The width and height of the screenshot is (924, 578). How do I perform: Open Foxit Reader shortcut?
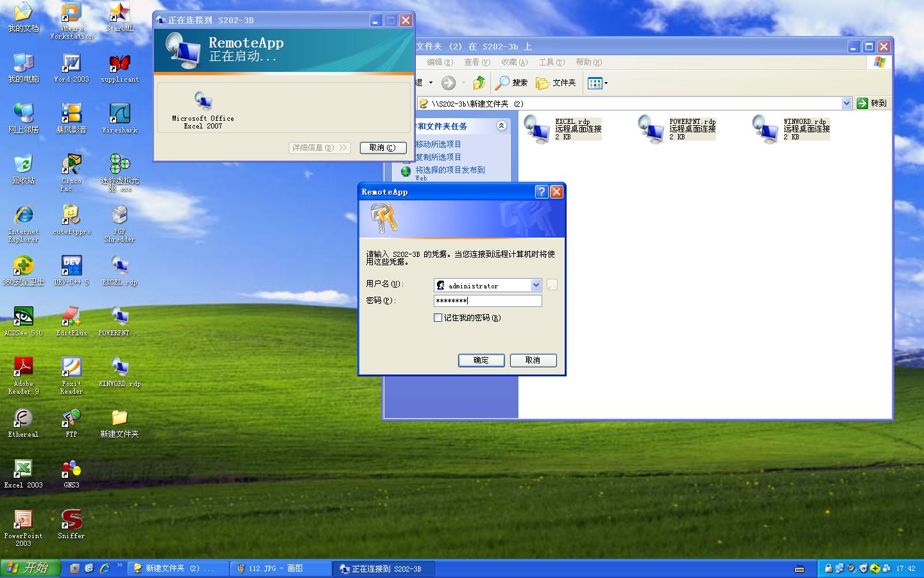click(71, 376)
